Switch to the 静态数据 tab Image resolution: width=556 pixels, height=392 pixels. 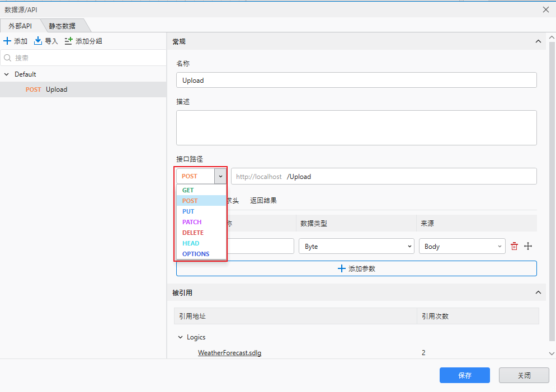(62, 26)
